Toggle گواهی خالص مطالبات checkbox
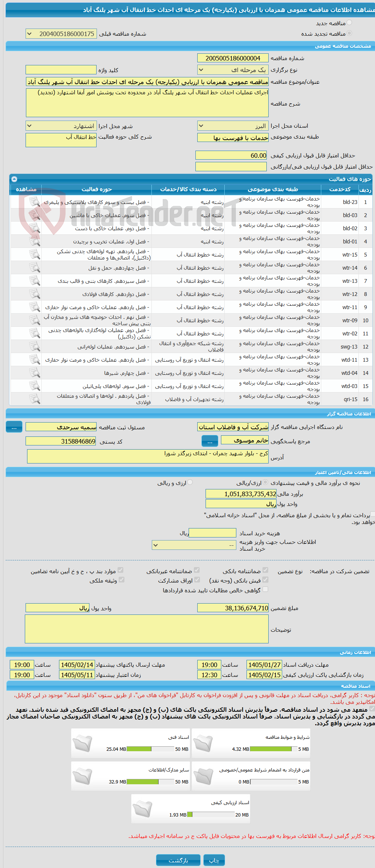Screen dimensions: 375x868 [265, 589]
